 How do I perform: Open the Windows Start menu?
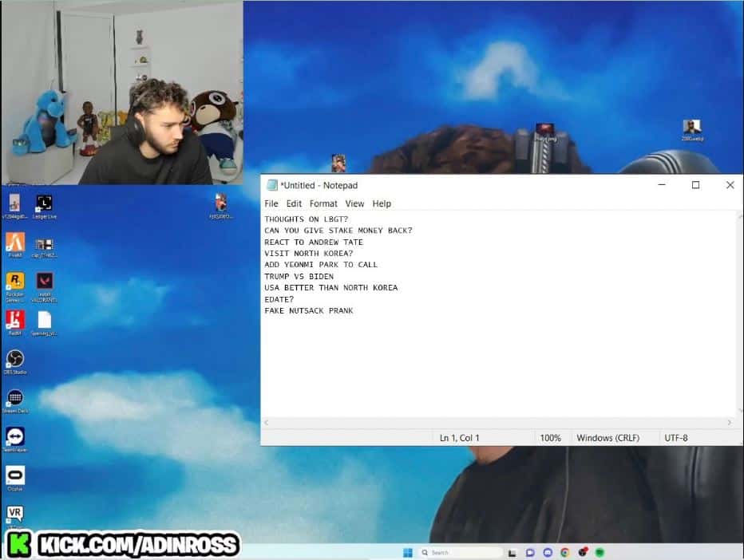tap(408, 552)
